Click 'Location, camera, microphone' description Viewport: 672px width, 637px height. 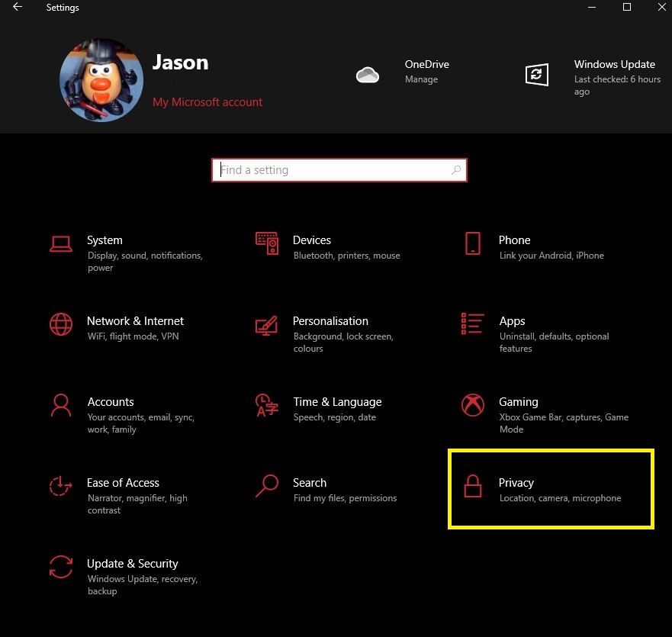560,498
